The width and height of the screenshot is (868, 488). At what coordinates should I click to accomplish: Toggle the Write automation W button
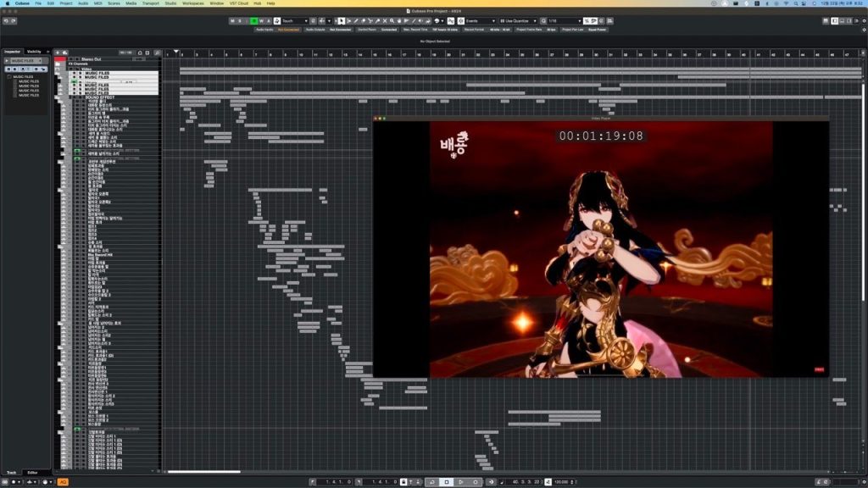pyautogui.click(x=261, y=21)
